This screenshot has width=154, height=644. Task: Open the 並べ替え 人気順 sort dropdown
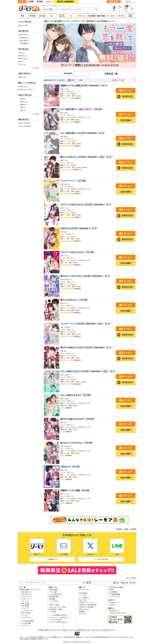(x=127, y=80)
